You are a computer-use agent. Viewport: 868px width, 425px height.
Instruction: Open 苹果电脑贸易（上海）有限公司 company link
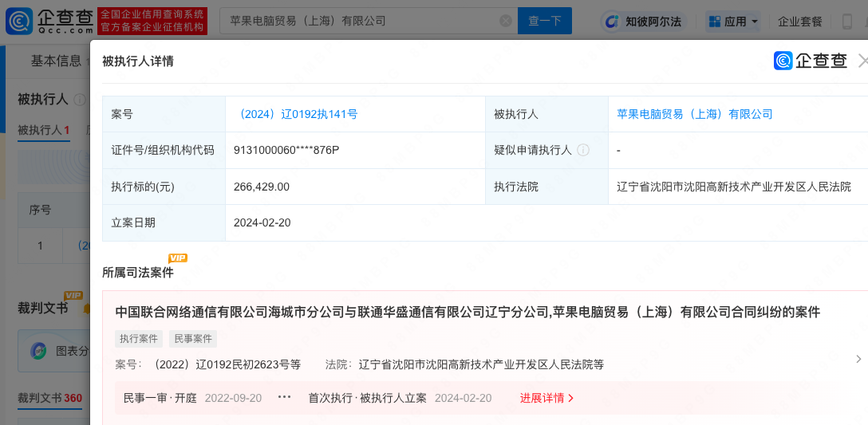click(x=694, y=114)
